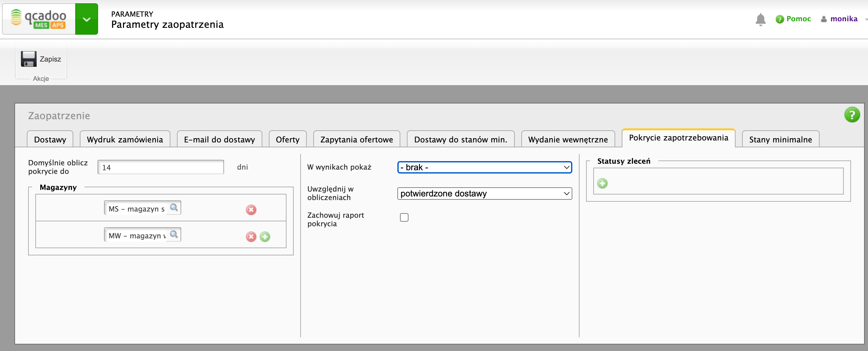Open the Zapytania ofertowe tab

click(356, 139)
